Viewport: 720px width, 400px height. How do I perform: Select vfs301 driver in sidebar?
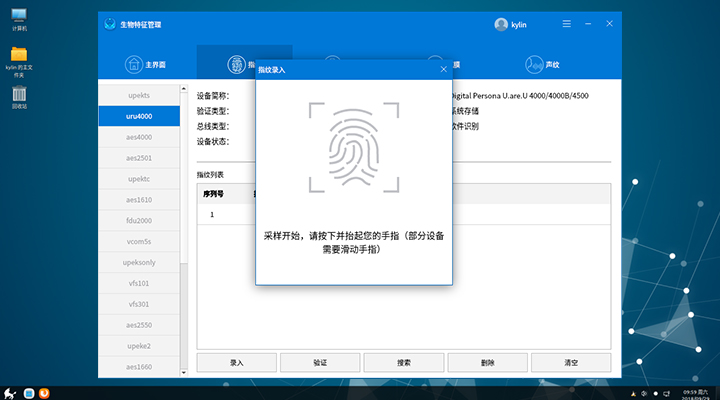[139, 304]
